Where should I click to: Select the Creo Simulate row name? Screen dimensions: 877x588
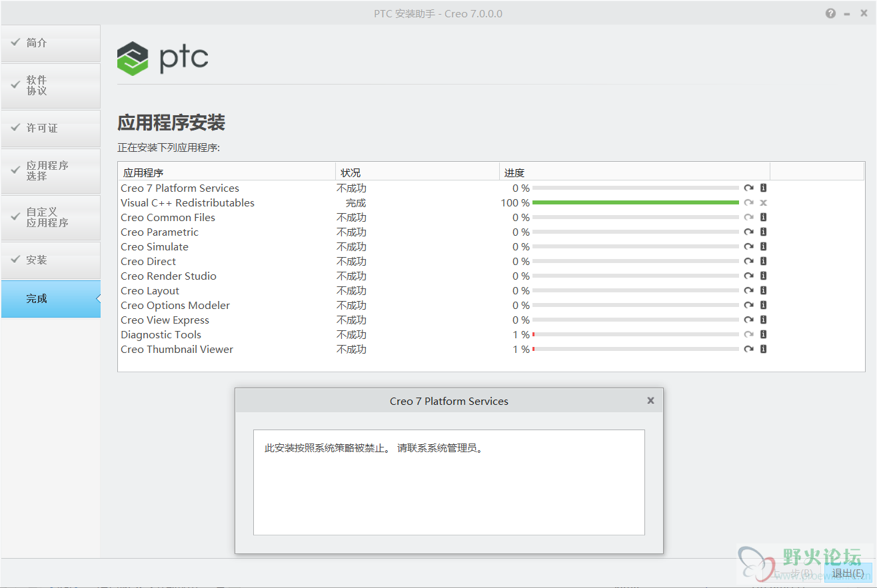tap(155, 247)
